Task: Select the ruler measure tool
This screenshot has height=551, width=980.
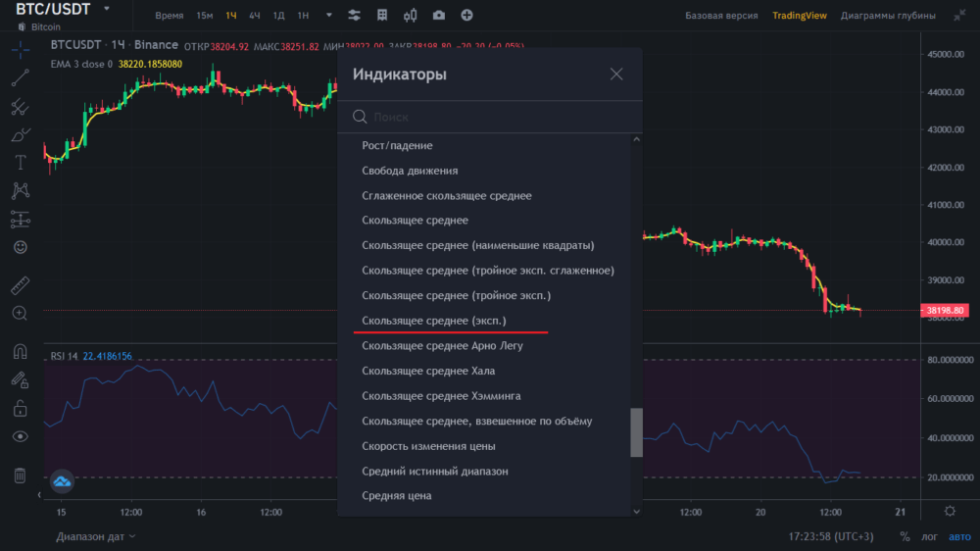Action: point(20,286)
